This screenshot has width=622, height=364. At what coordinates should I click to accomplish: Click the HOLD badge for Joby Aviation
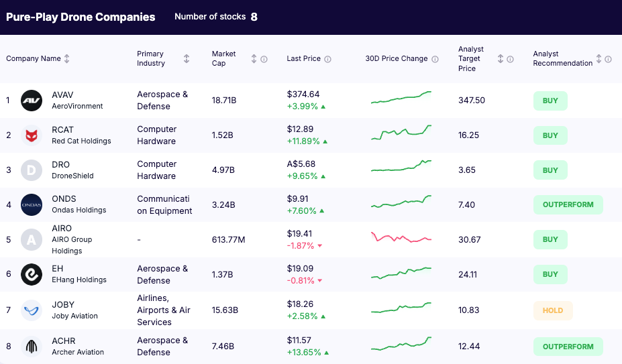553,310
